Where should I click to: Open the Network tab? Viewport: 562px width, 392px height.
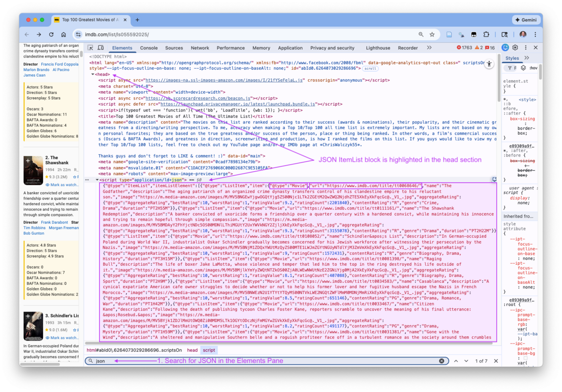[200, 47]
